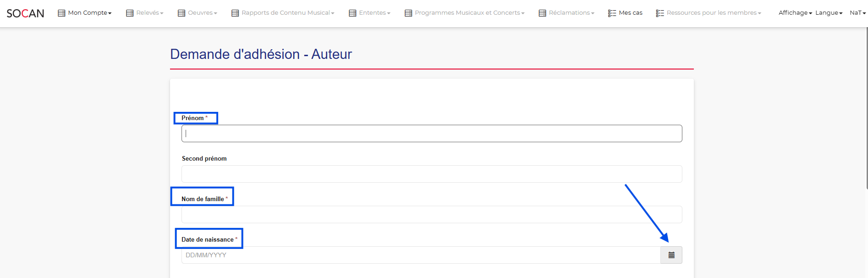Expand the Affichage dropdown
Image resolution: width=868 pixels, height=278 pixels.
click(x=795, y=13)
